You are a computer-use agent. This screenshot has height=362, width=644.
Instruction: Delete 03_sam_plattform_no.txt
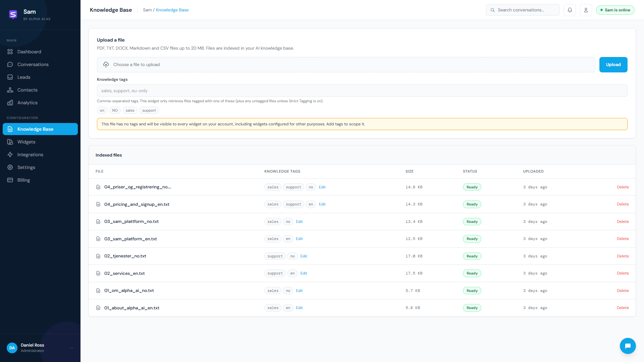(x=623, y=222)
